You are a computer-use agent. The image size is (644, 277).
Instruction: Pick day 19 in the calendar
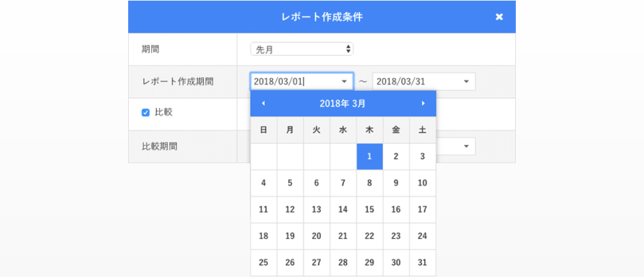pos(290,236)
